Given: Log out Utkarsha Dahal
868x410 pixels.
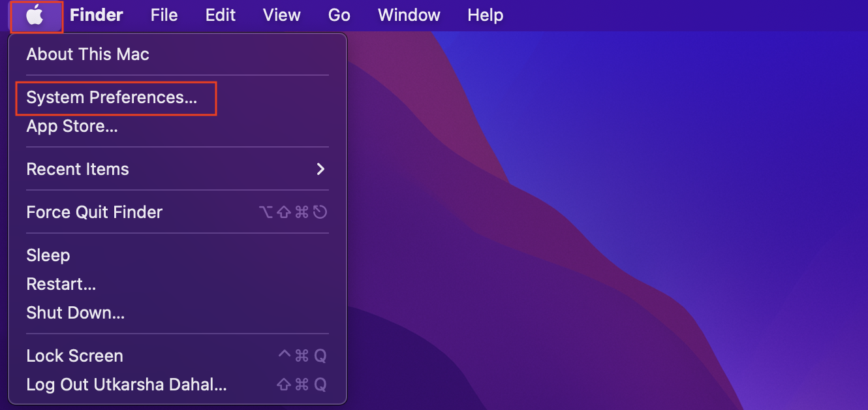Looking at the screenshot, I should (x=126, y=385).
